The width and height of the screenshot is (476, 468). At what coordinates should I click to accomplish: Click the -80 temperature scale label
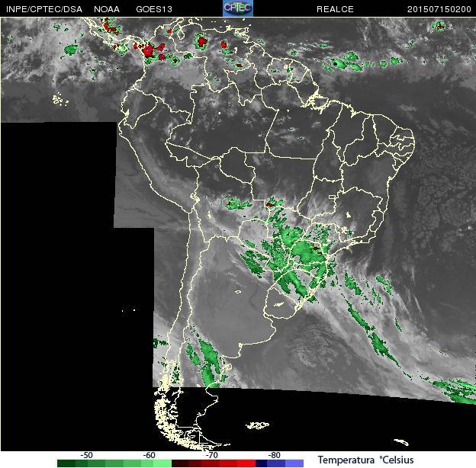[274, 455]
